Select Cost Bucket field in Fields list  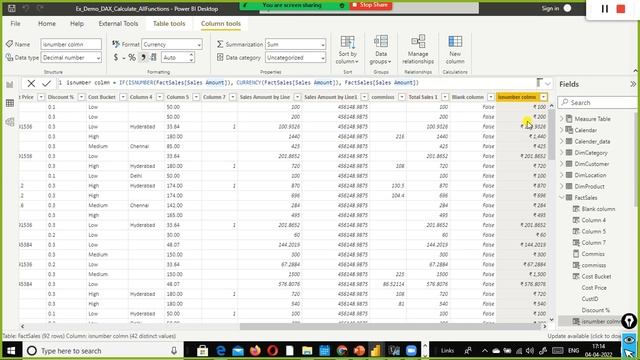[596, 276]
